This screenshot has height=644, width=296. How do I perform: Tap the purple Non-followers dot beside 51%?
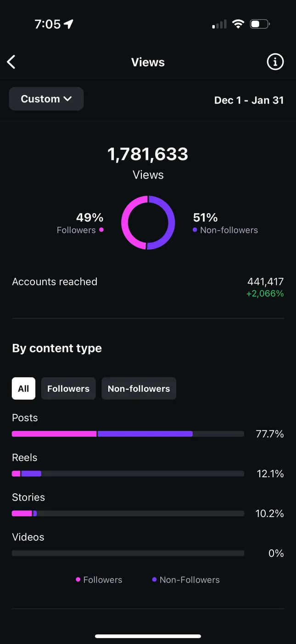pos(195,230)
